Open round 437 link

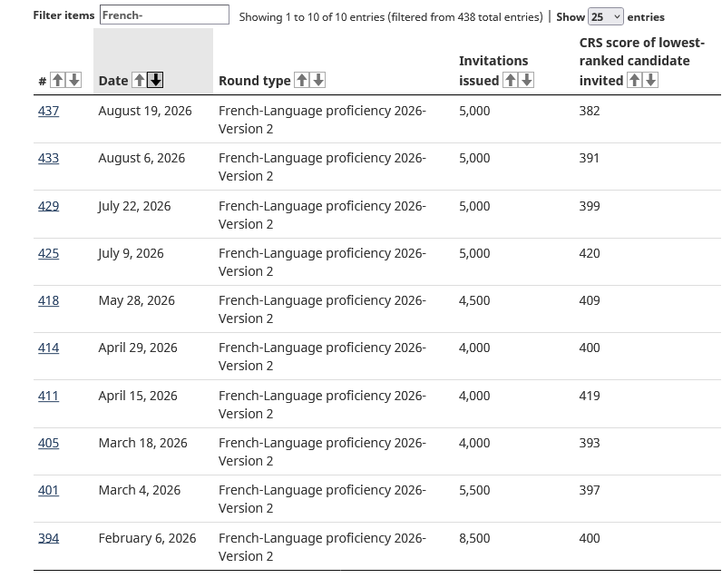(x=48, y=111)
